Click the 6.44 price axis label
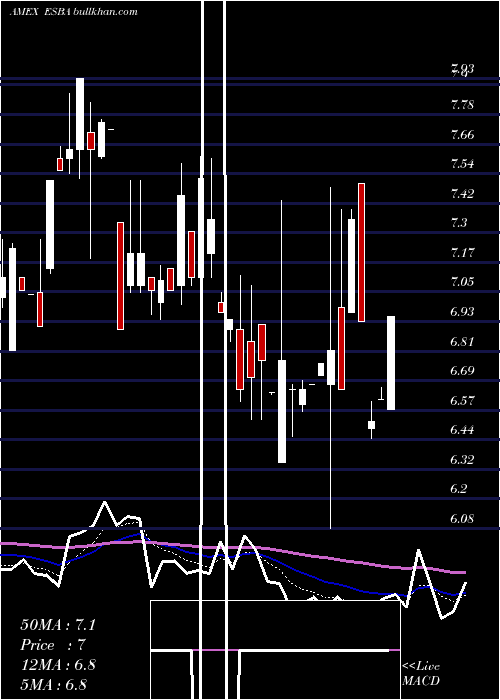 [462, 429]
